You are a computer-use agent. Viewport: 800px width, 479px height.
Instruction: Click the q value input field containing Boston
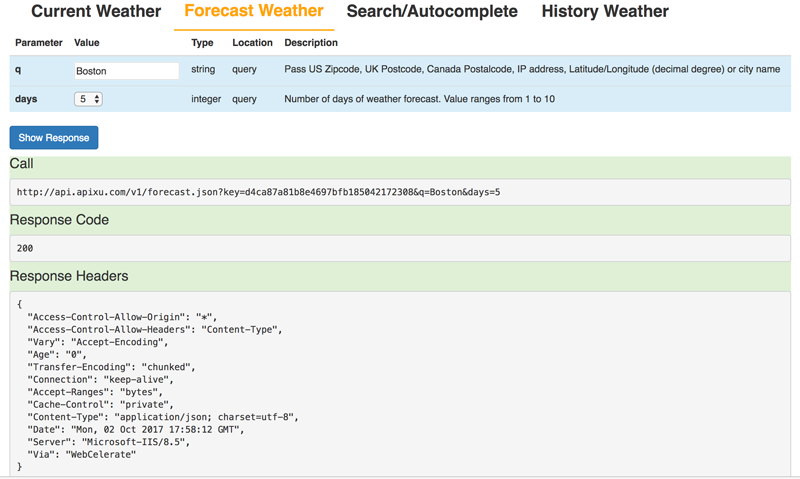point(127,71)
